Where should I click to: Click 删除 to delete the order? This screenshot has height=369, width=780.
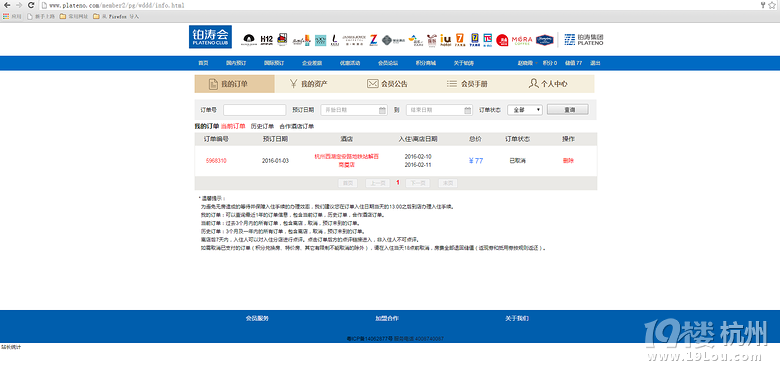coord(568,161)
